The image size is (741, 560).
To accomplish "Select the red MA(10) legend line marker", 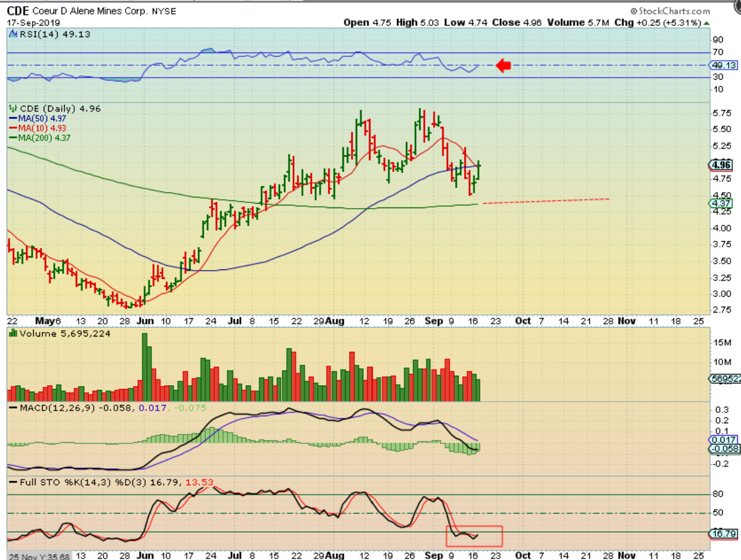I will pos(13,128).
